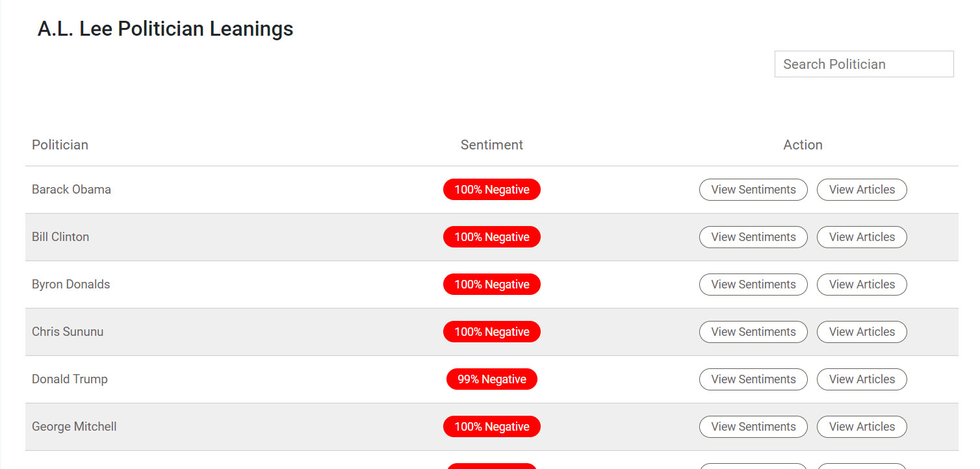View Articles for Byron Donalds
The height and width of the screenshot is (469, 980).
862,284
